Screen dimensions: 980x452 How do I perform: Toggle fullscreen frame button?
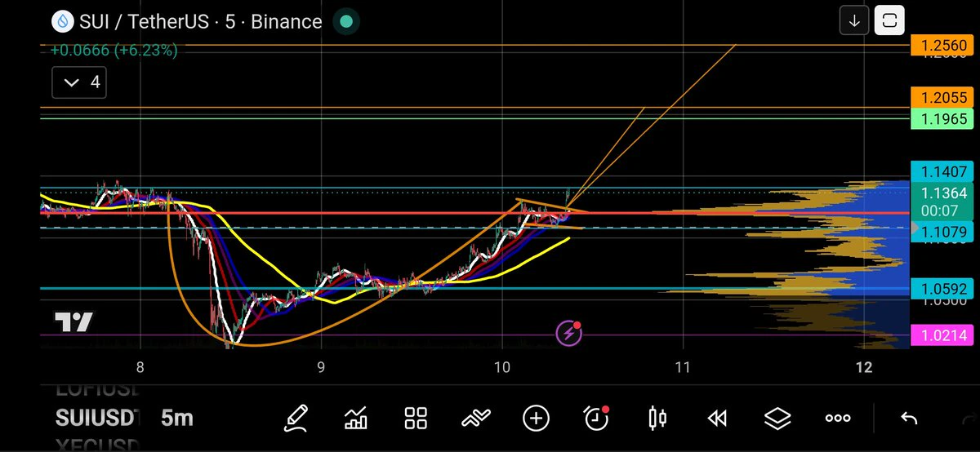(889, 21)
